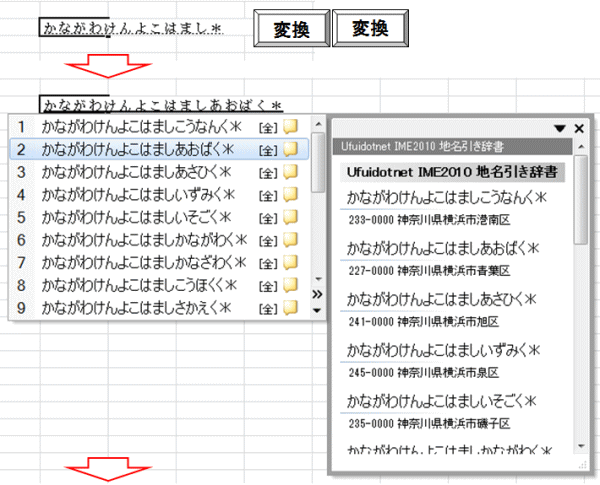Click small down arrow above double-chevron
The image size is (600, 485).
click(318, 279)
